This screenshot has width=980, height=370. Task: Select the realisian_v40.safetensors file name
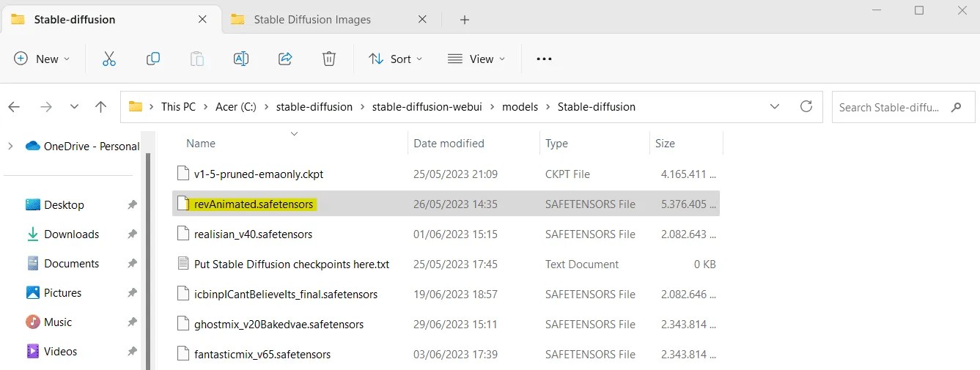[x=254, y=234]
